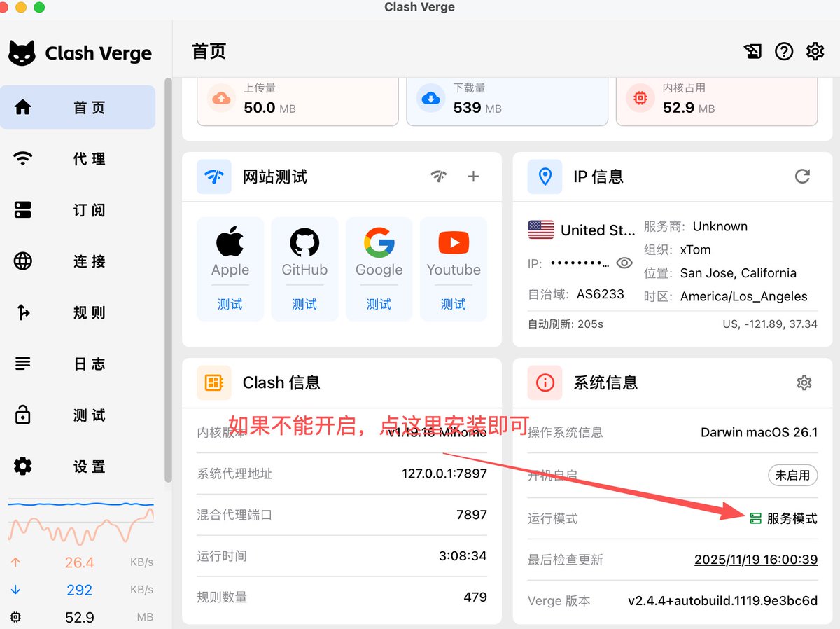Open the help question mark icon
The image size is (840, 629).
point(784,51)
